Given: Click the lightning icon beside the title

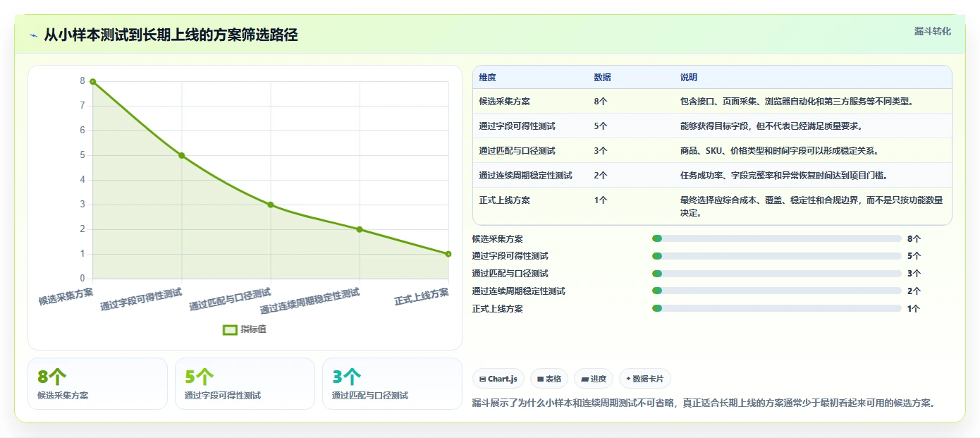Looking at the screenshot, I should tap(34, 35).
